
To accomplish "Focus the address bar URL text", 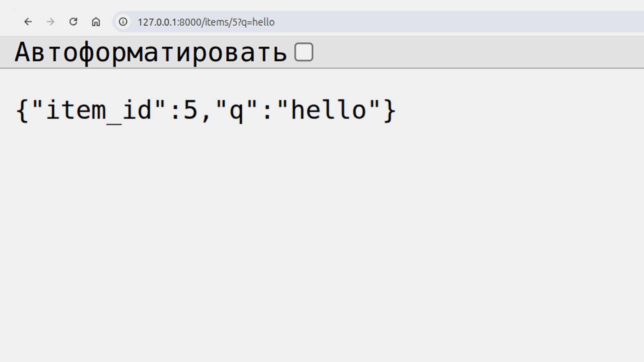I will (x=206, y=22).
